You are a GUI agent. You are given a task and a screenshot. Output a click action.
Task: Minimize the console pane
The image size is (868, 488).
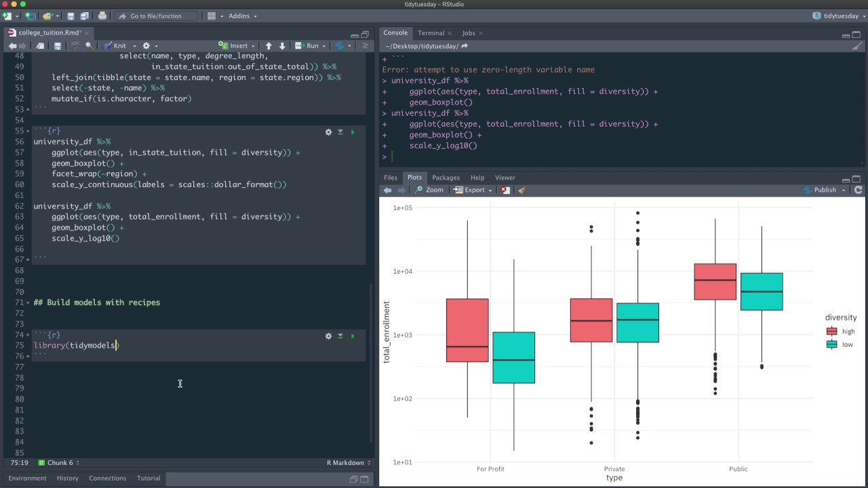point(845,35)
